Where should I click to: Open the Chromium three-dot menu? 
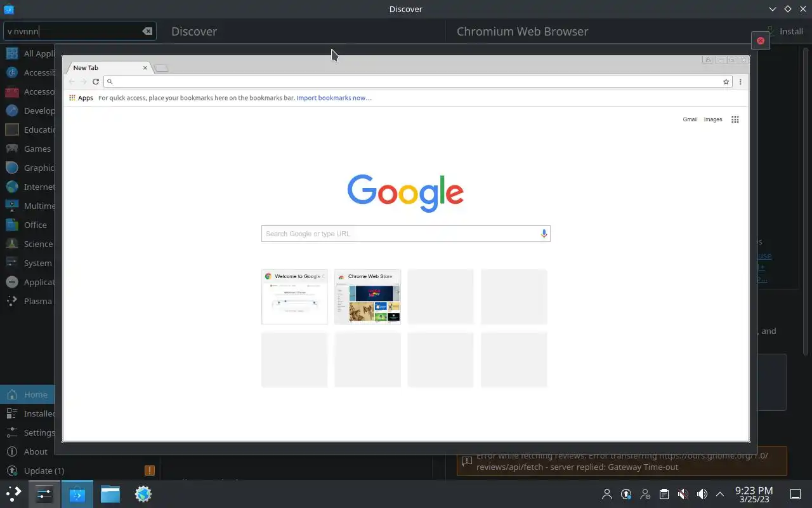[740, 81]
